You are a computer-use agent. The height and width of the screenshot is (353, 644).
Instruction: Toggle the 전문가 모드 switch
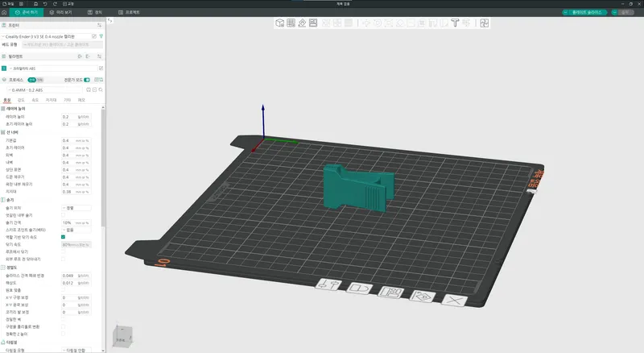click(x=86, y=80)
